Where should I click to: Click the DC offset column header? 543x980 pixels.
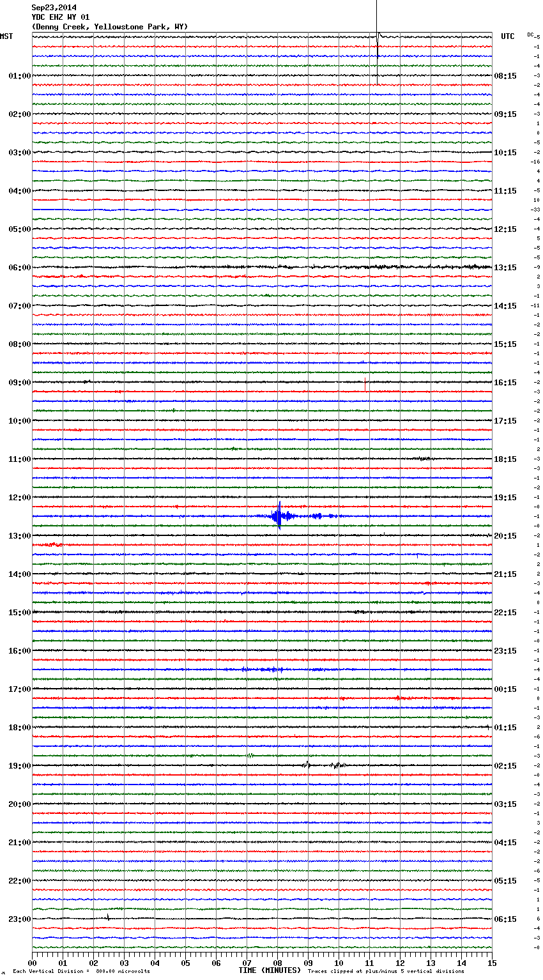[x=530, y=34]
